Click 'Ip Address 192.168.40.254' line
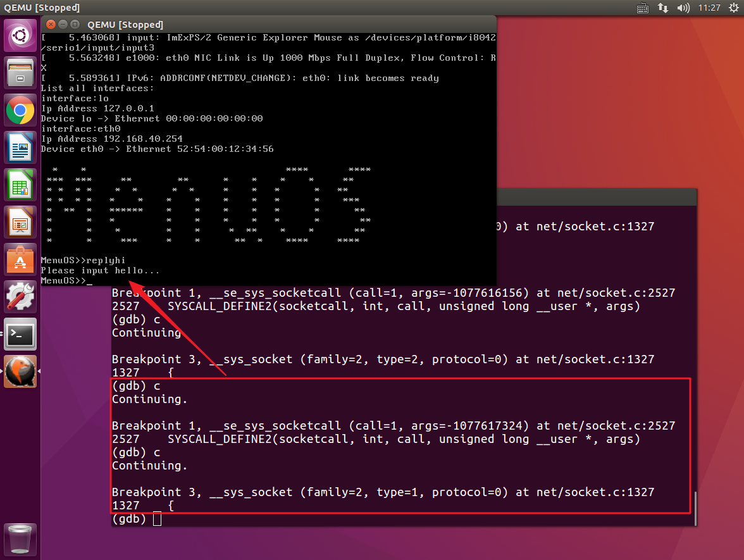Viewport: 744px width, 560px height. coord(111,139)
